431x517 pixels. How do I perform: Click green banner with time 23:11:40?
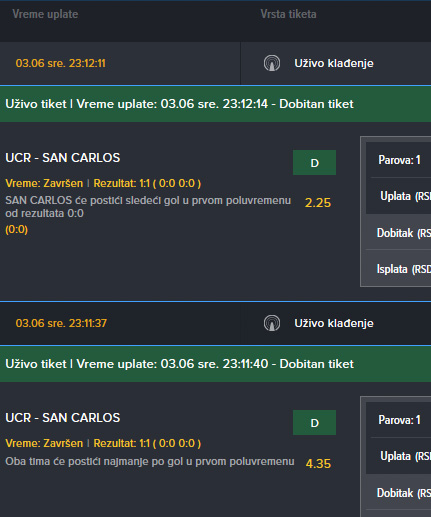[x=215, y=364]
